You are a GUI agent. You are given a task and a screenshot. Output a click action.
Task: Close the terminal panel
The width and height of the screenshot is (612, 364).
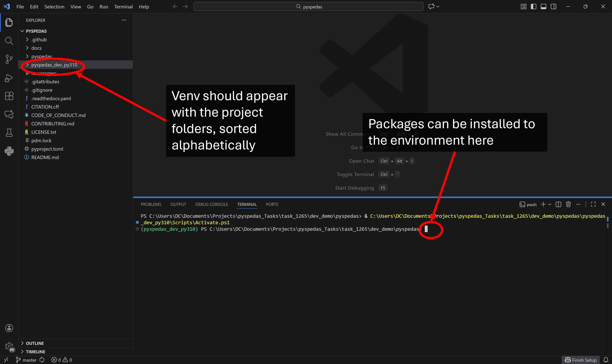tap(603, 204)
